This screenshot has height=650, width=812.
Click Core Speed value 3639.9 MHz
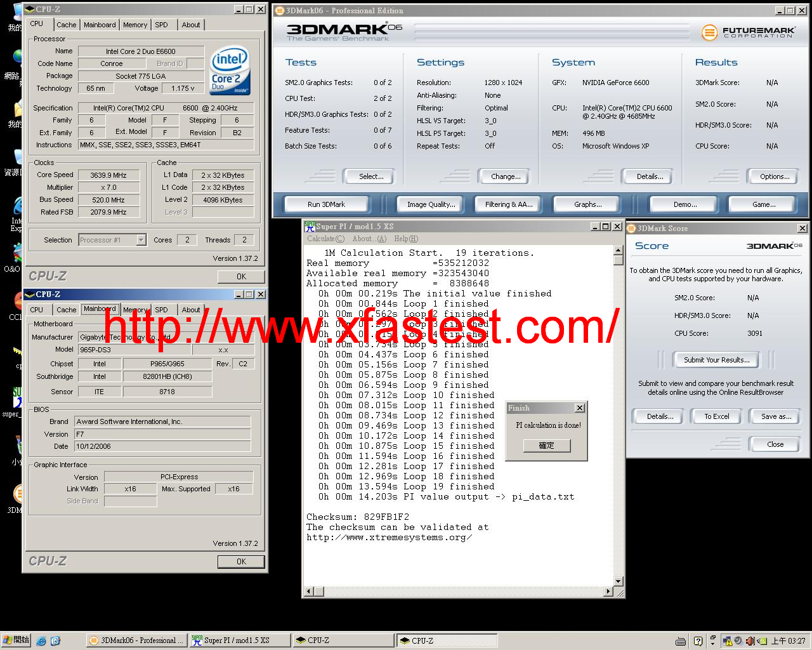(x=108, y=175)
